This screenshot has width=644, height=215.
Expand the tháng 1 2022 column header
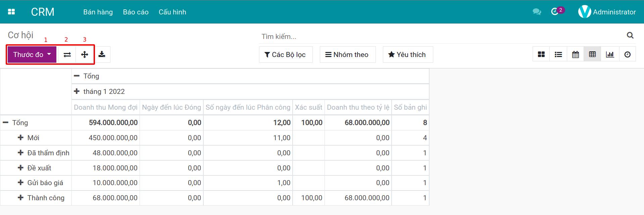(250, 92)
